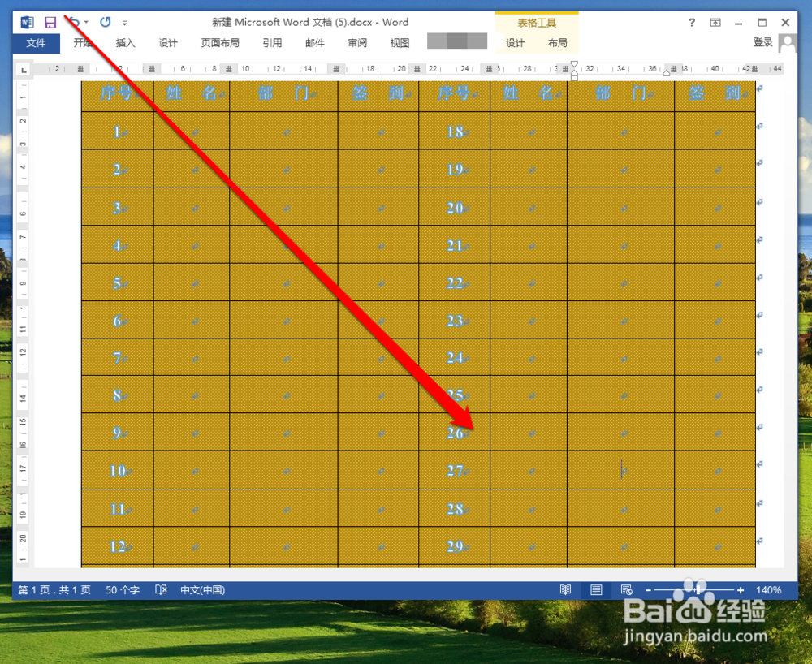Click the first '姓 名' header cell
The width and height of the screenshot is (812, 664).
pos(192,97)
